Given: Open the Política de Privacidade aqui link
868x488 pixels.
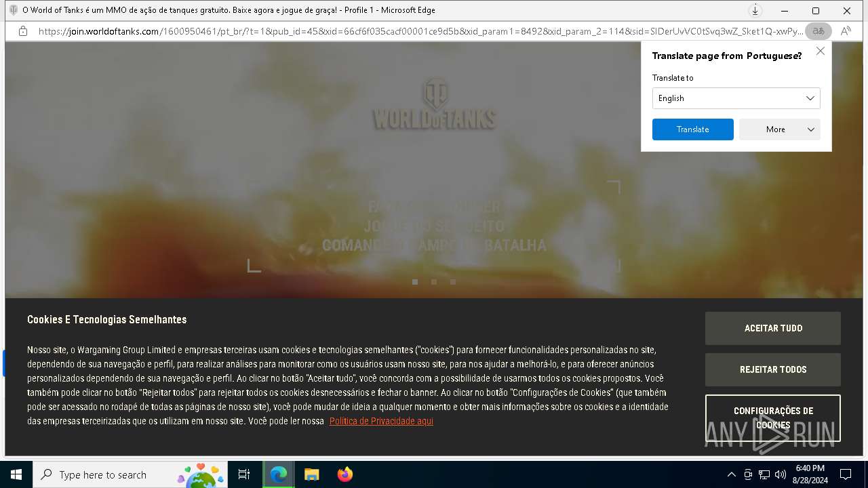Looking at the screenshot, I should [381, 421].
